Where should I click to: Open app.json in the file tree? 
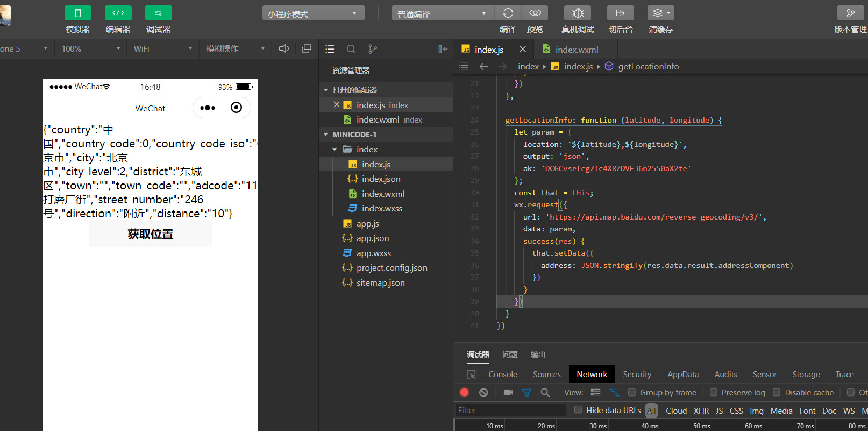373,238
